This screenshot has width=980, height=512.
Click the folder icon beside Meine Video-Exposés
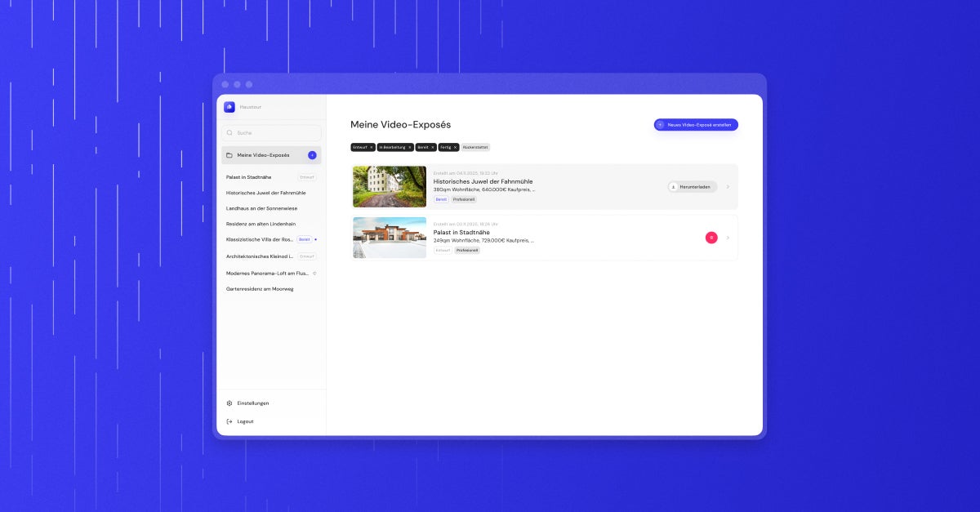pos(229,155)
